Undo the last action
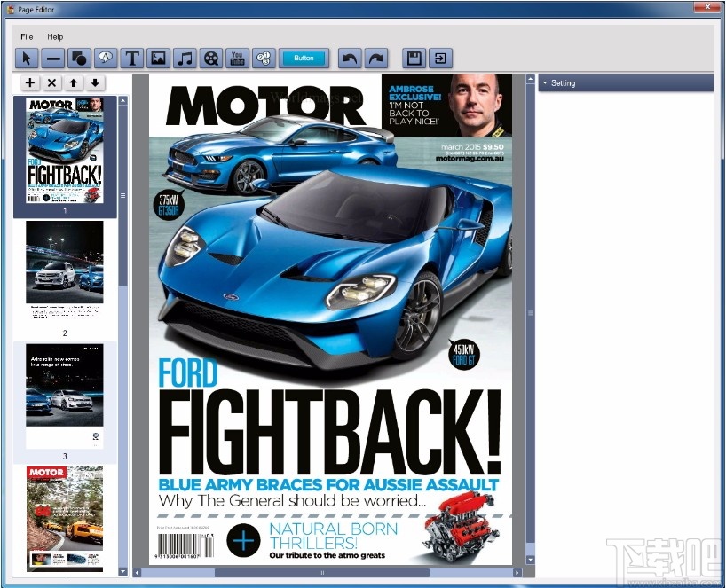This screenshot has height=588, width=726. tap(350, 59)
